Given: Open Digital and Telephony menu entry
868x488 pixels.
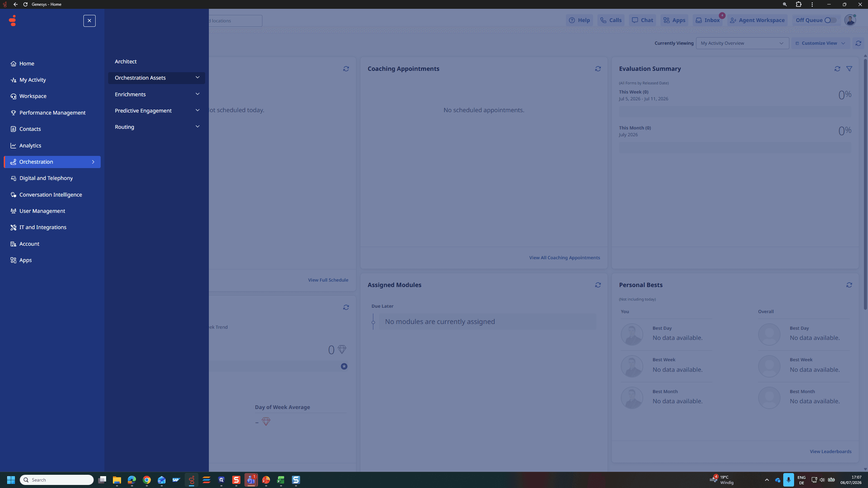Looking at the screenshot, I should tap(52, 178).
